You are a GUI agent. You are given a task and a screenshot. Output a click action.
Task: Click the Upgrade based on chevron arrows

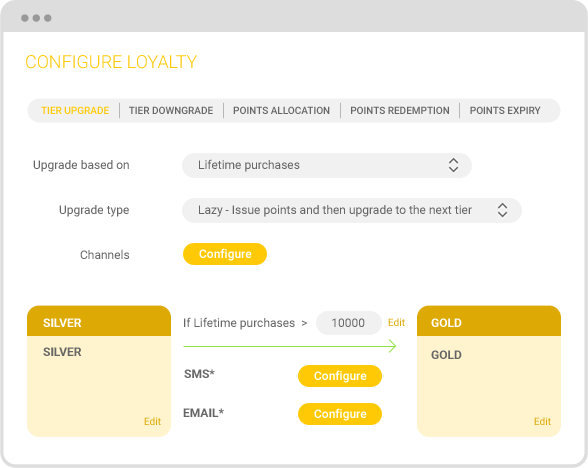(453, 165)
